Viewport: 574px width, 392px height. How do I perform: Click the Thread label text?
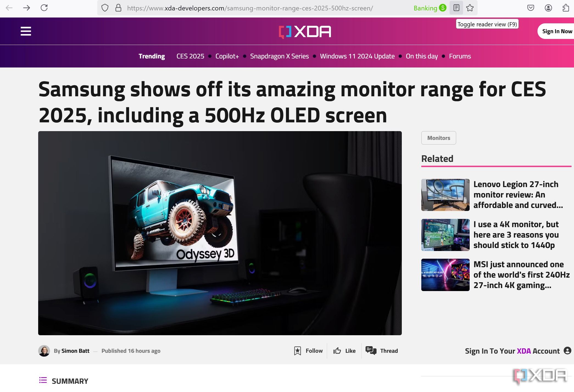click(389, 351)
